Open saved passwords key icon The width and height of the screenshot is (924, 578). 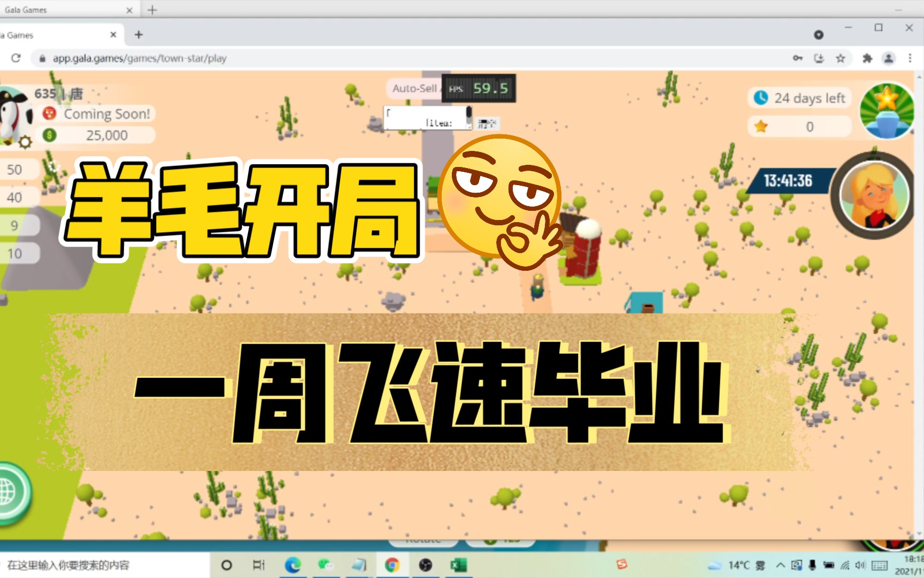click(798, 58)
